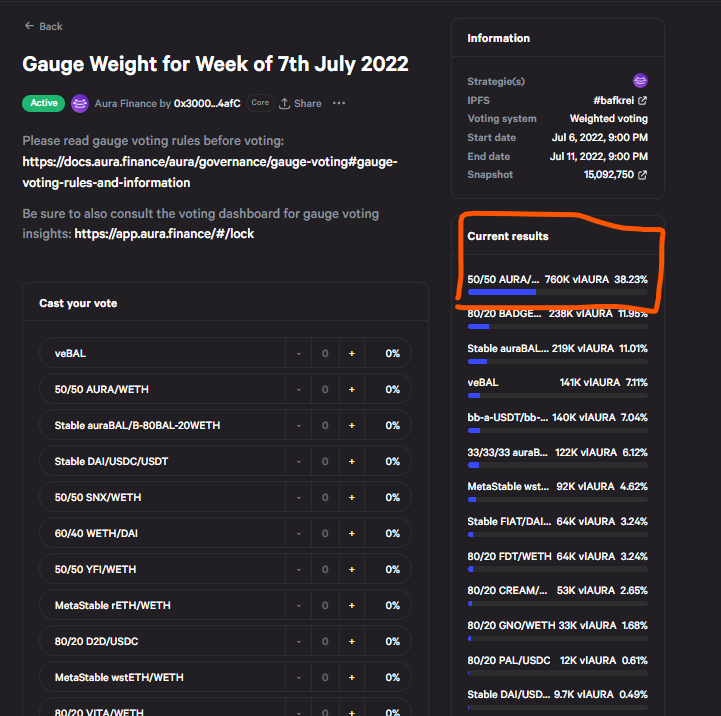721x716 pixels.
Task: Open the three-dot more options menu
Action: point(339,103)
